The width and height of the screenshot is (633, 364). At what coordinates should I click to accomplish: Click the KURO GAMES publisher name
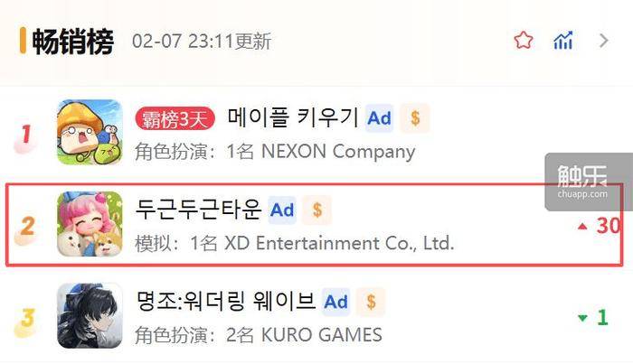[x=322, y=334]
